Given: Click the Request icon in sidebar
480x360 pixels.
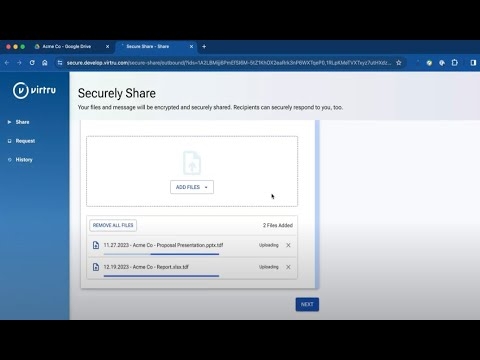Looking at the screenshot, I should 9,141.
